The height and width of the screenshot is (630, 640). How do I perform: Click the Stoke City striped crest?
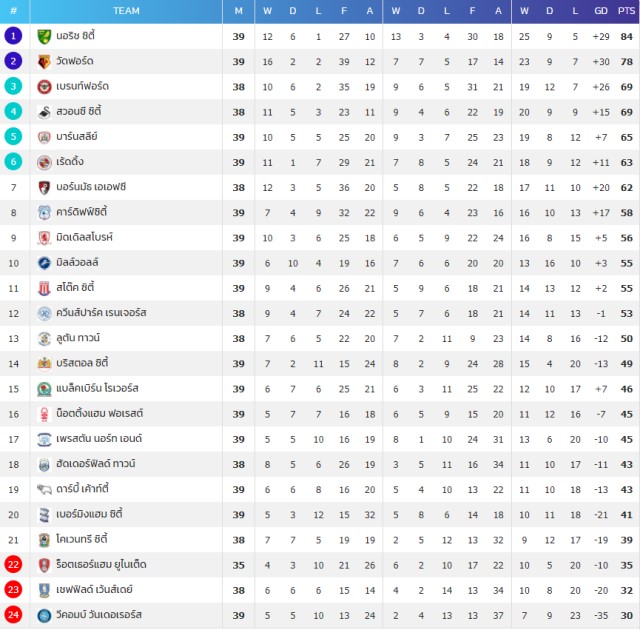(x=44, y=288)
